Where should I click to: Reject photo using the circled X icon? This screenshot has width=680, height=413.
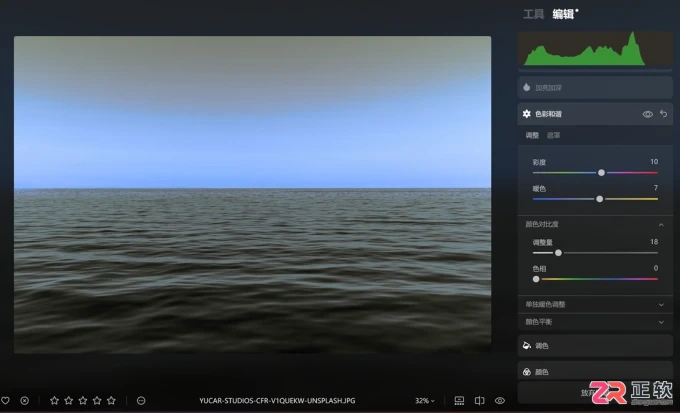tap(25, 400)
